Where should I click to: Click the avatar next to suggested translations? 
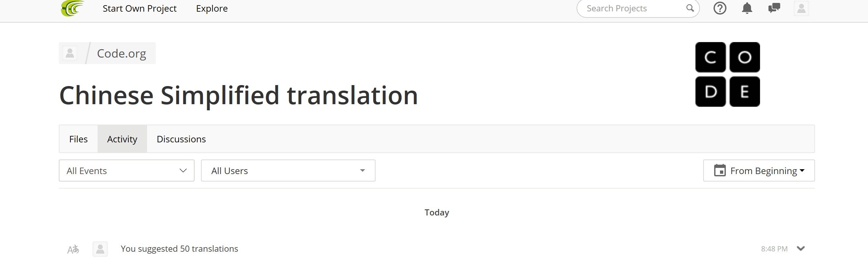[100, 249]
